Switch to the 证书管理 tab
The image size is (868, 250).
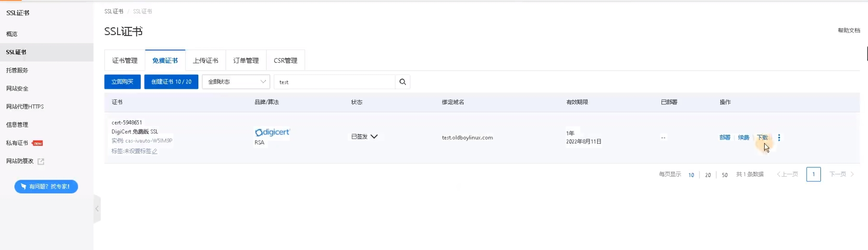pyautogui.click(x=125, y=60)
